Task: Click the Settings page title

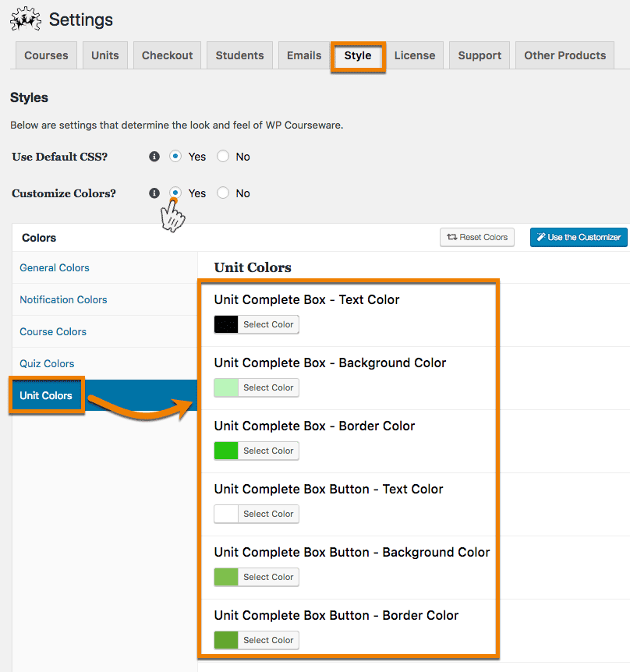Action: 81,19
